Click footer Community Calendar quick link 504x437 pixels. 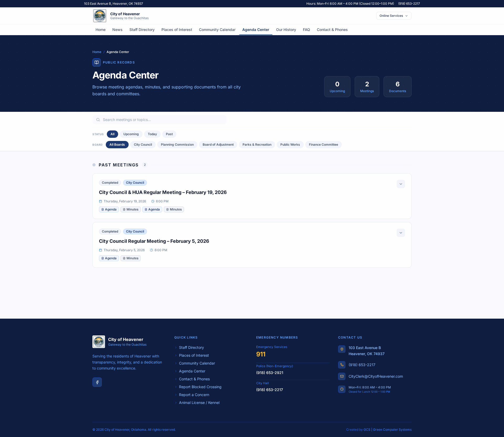coord(197,363)
